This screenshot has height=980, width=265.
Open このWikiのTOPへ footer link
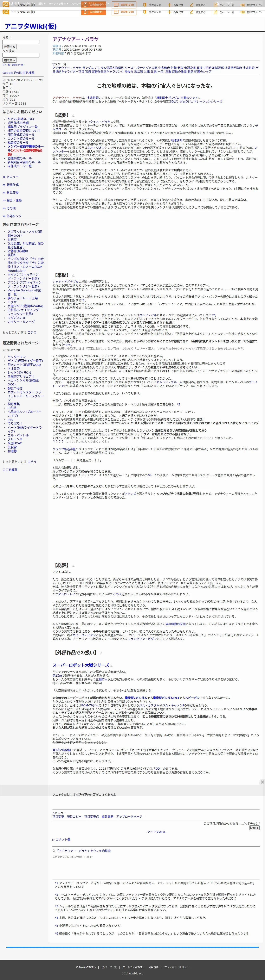(x=86, y=965)
